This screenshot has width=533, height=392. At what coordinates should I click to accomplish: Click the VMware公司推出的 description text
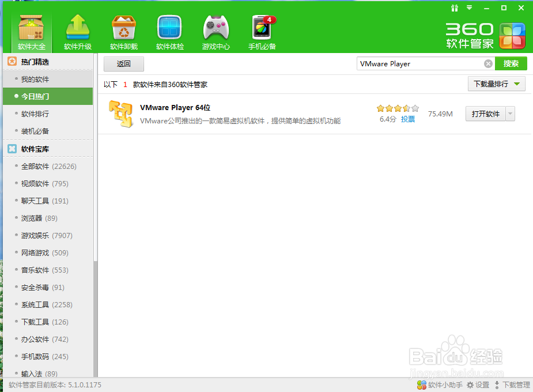coord(240,121)
